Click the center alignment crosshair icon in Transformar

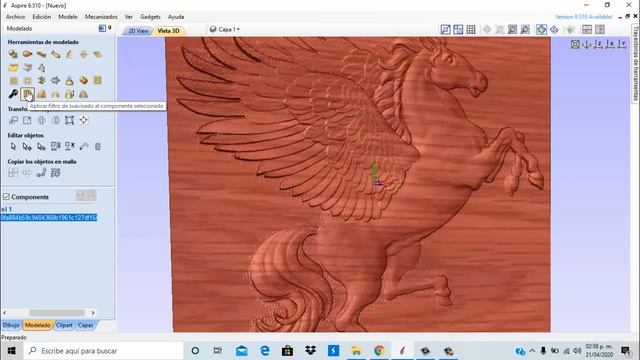click(x=83, y=120)
